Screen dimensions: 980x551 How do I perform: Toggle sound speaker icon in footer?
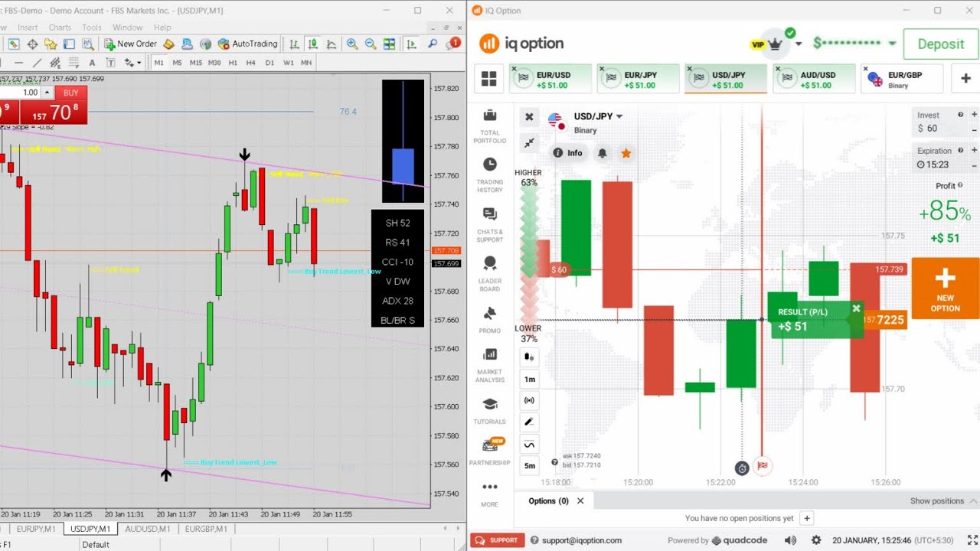tap(790, 540)
